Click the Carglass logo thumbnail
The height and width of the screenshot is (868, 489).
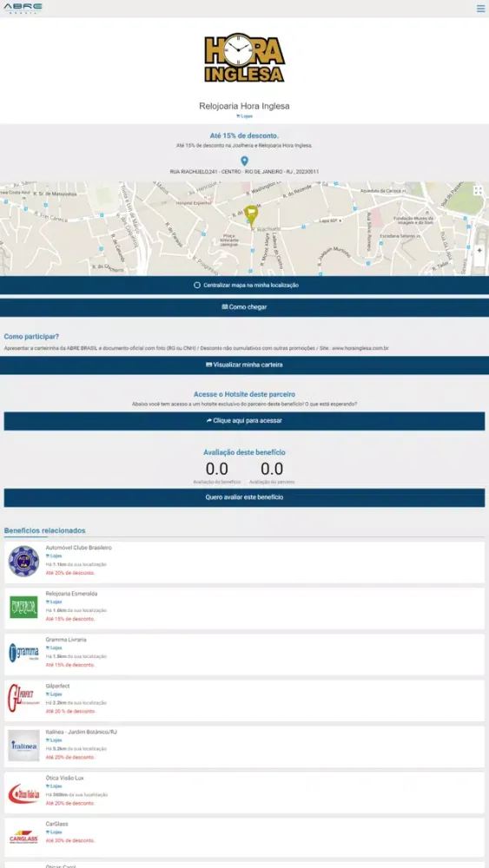click(23, 838)
